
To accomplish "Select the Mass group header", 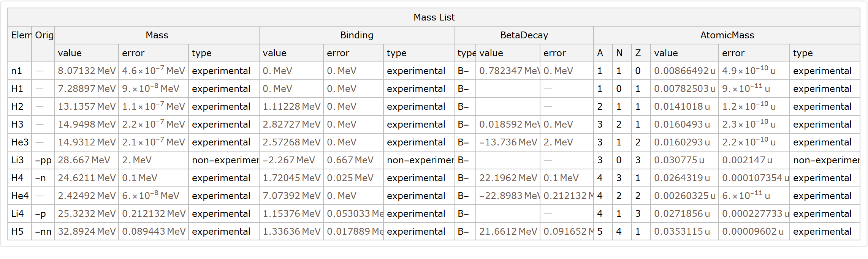I will click(x=157, y=35).
